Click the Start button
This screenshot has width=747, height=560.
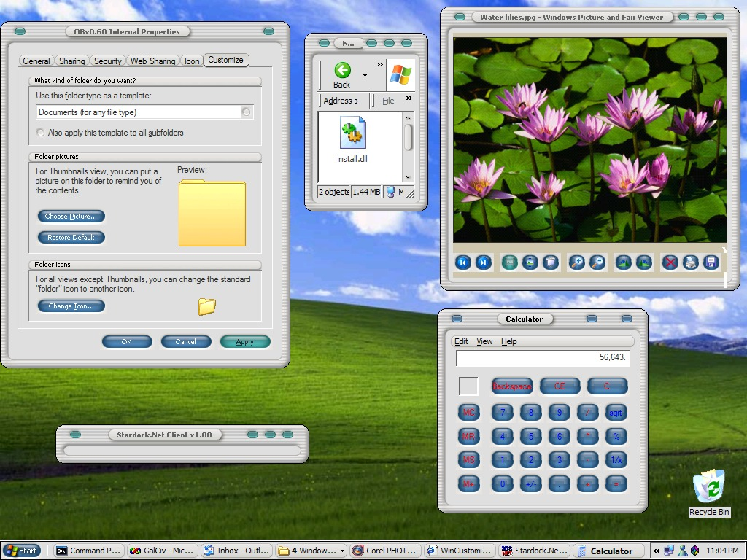click(22, 551)
